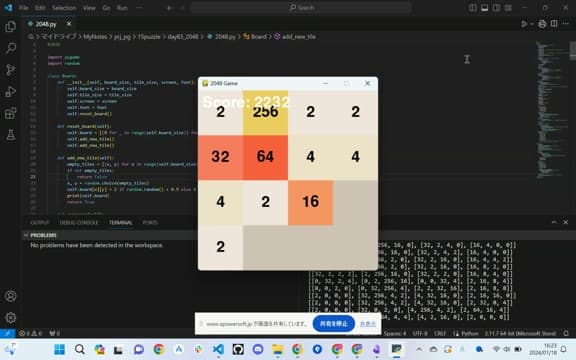Open the notifications bell in the VS Code status bar

[x=566, y=333]
